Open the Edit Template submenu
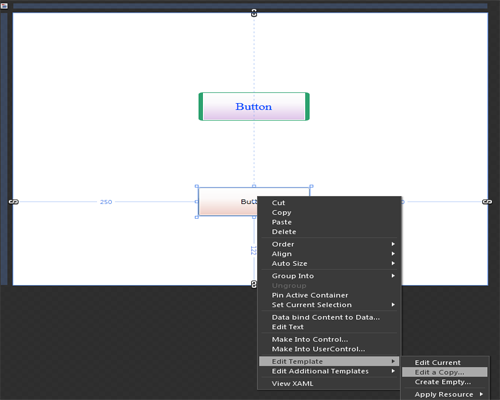The width and height of the screenshot is (500, 400). [329, 361]
